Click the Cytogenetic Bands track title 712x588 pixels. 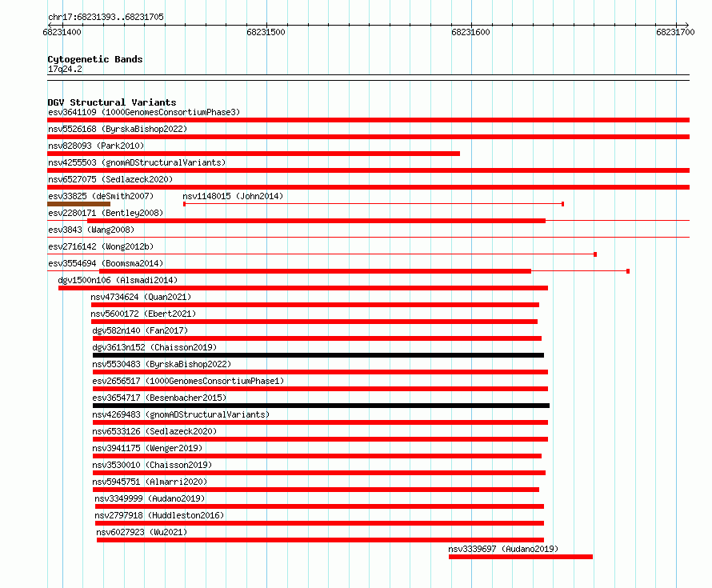click(x=95, y=59)
